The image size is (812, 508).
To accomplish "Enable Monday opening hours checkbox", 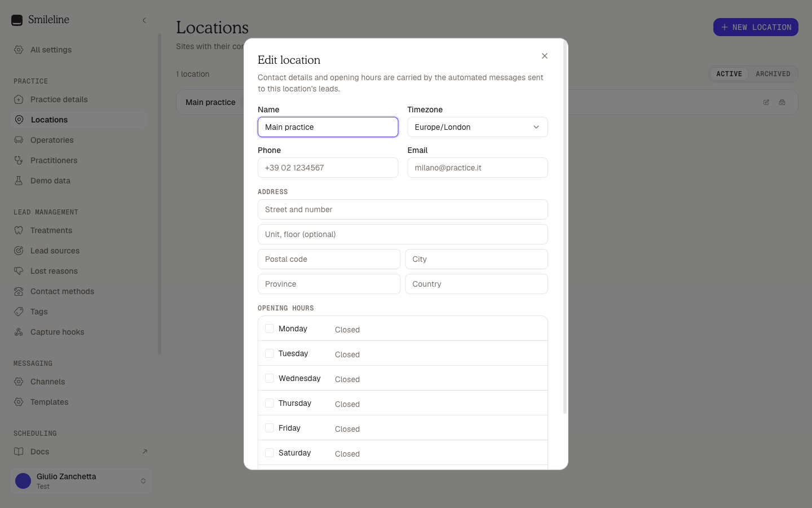I will point(270,329).
